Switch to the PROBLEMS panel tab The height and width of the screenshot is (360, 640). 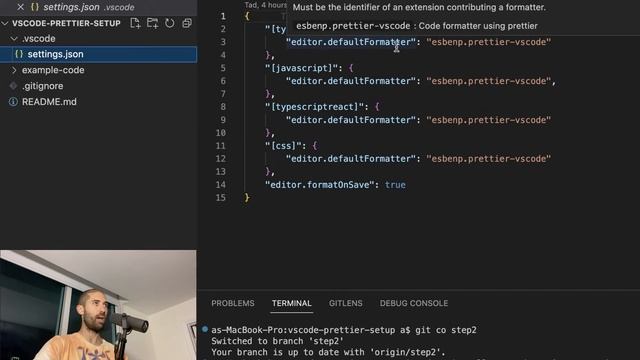[x=233, y=303]
